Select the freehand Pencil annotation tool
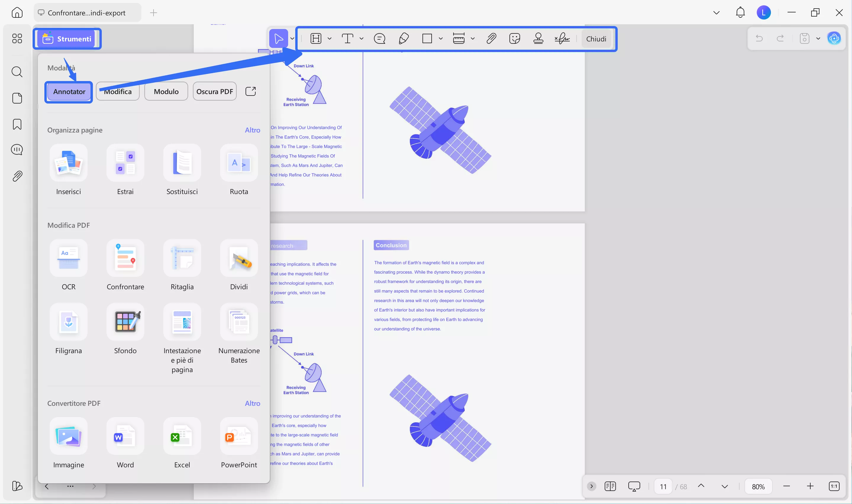Viewport: 852px width, 504px height. coord(404,38)
